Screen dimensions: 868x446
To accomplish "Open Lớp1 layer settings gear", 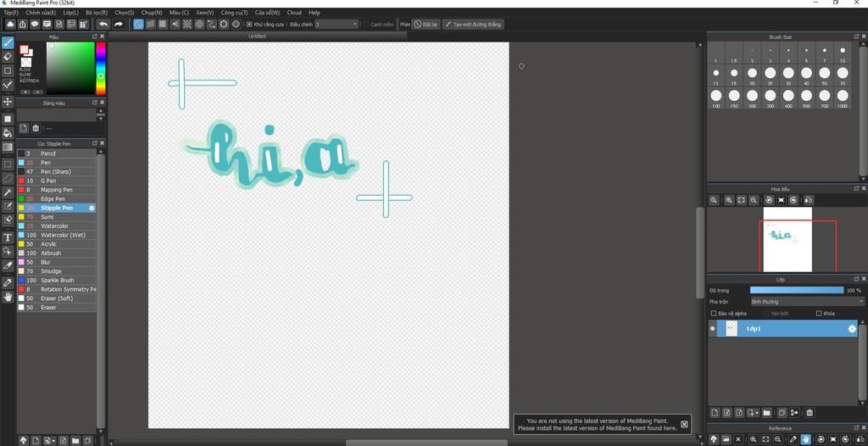I will tap(852, 329).
